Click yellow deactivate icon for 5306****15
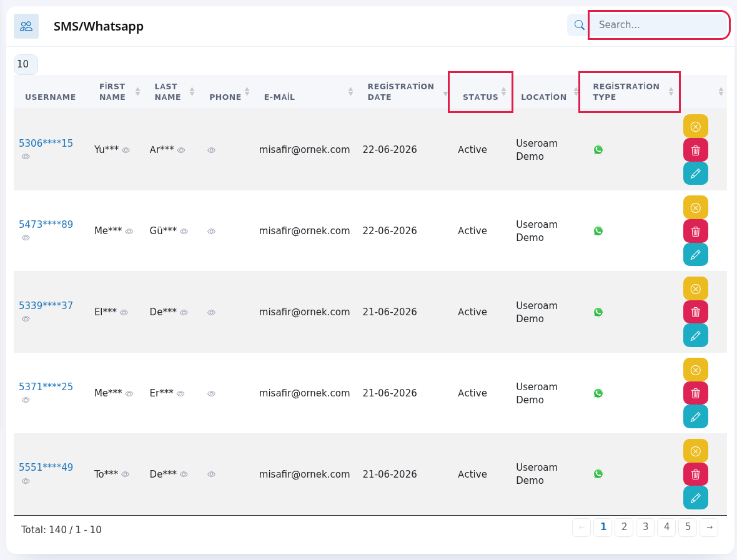737x560 pixels. tap(696, 127)
